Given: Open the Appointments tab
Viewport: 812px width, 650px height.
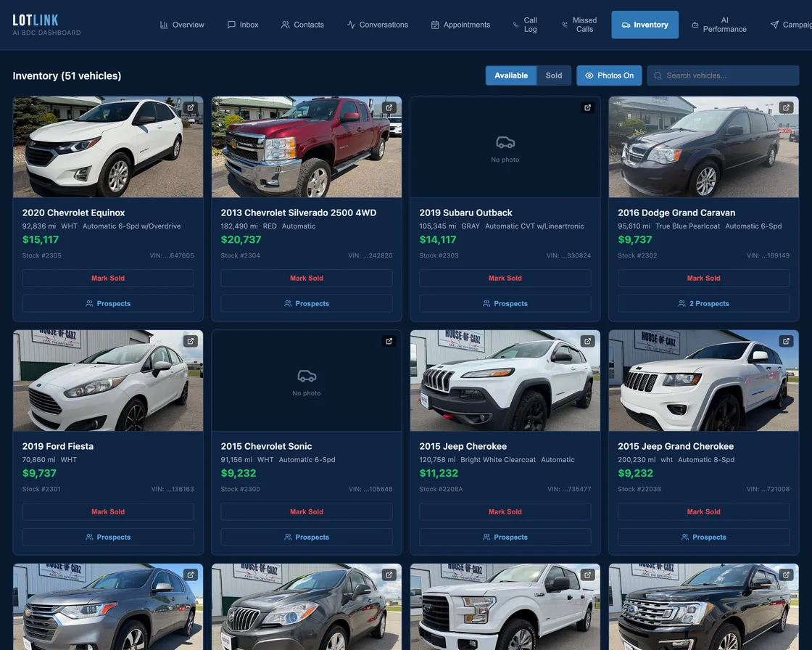Looking at the screenshot, I should point(460,25).
